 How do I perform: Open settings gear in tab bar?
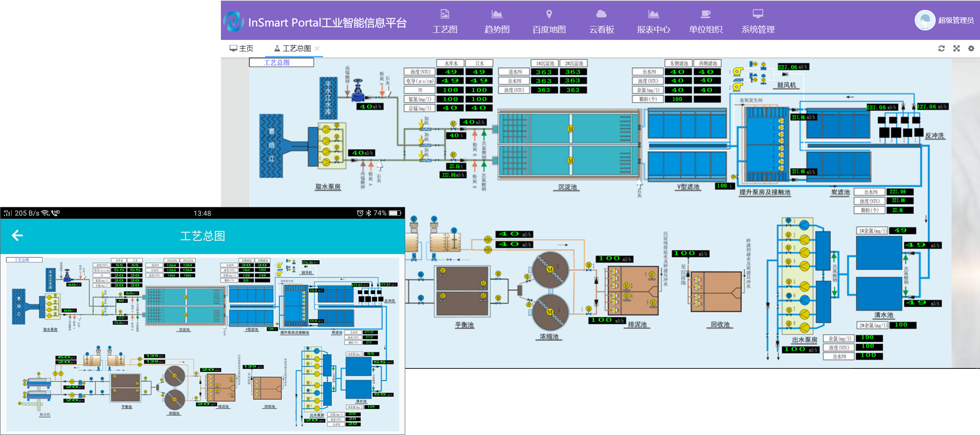(x=971, y=48)
